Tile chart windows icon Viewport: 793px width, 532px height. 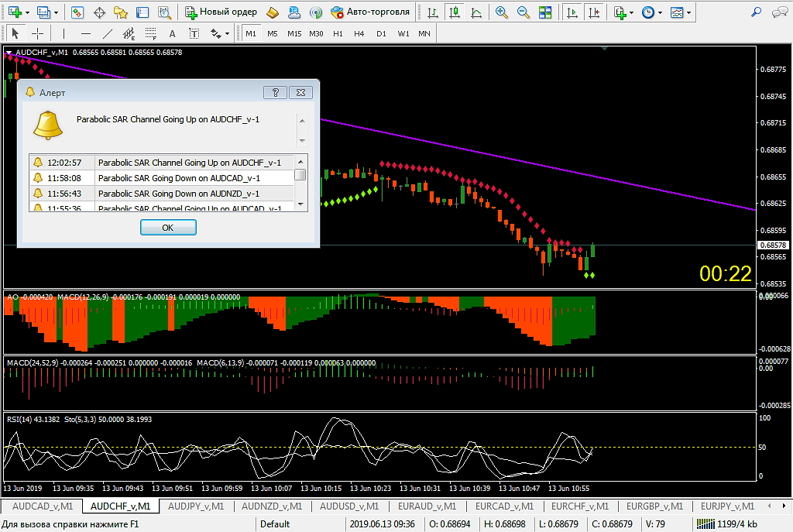(x=545, y=12)
